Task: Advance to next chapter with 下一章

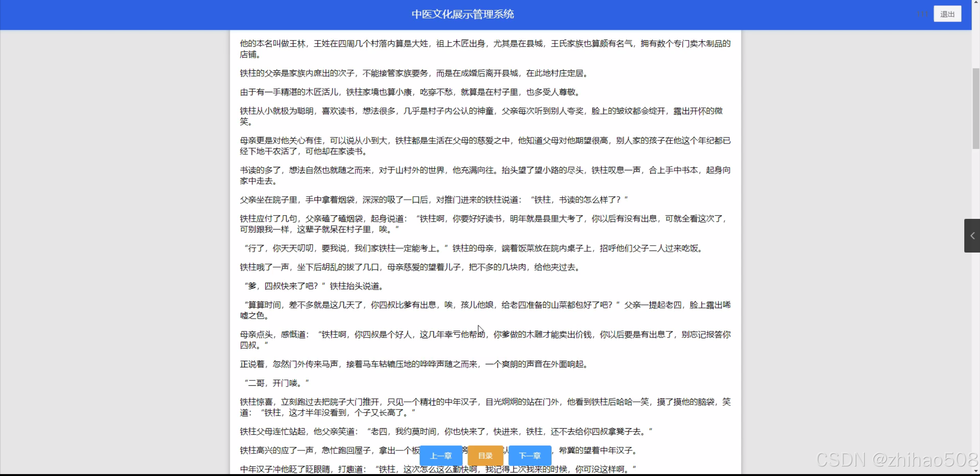Action: coord(530,456)
